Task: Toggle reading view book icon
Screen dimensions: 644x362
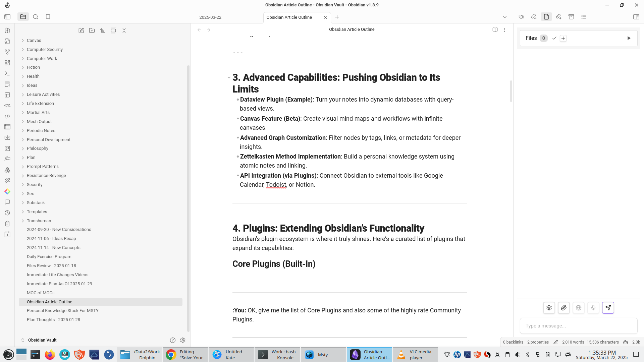Action: click(x=495, y=30)
